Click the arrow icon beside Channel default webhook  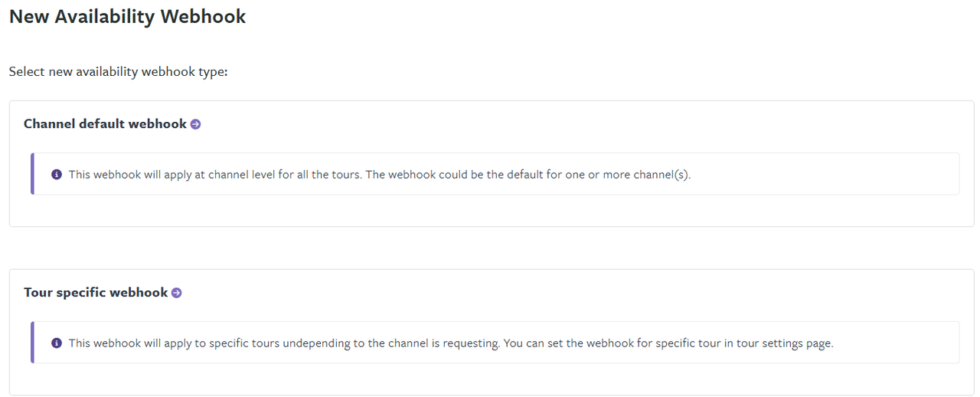pos(195,124)
